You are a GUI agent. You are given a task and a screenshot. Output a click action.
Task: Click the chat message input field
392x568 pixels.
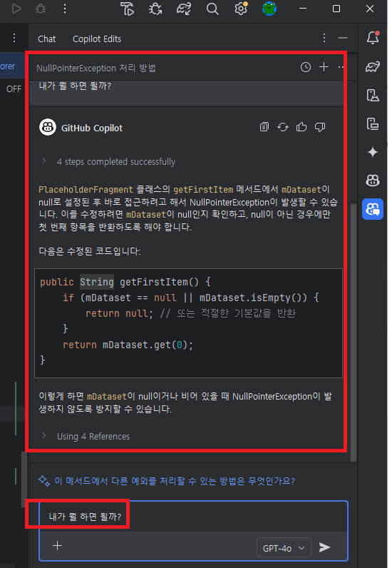point(193,517)
